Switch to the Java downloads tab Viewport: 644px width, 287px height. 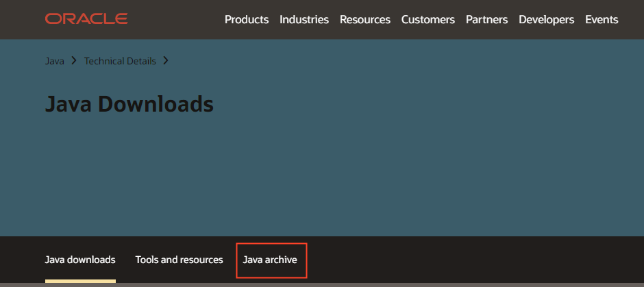tap(80, 260)
